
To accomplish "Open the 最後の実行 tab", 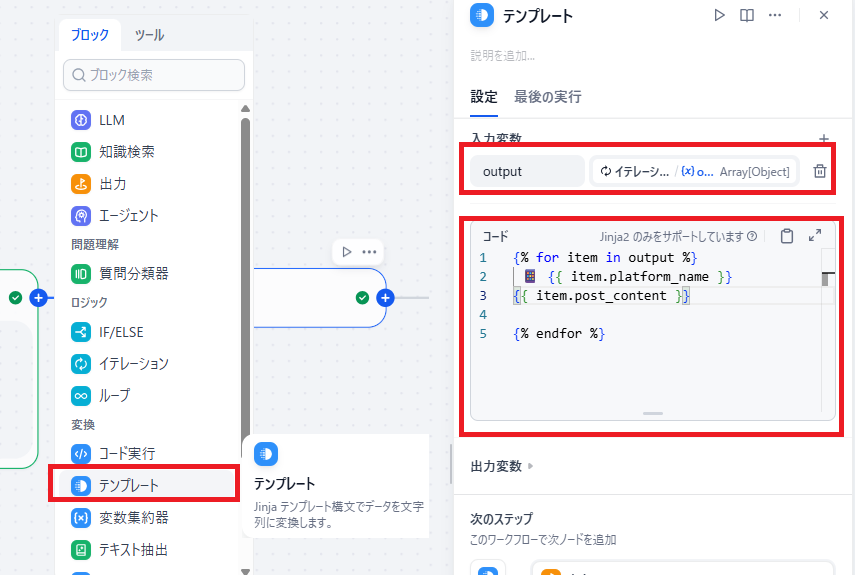I will coord(547,97).
